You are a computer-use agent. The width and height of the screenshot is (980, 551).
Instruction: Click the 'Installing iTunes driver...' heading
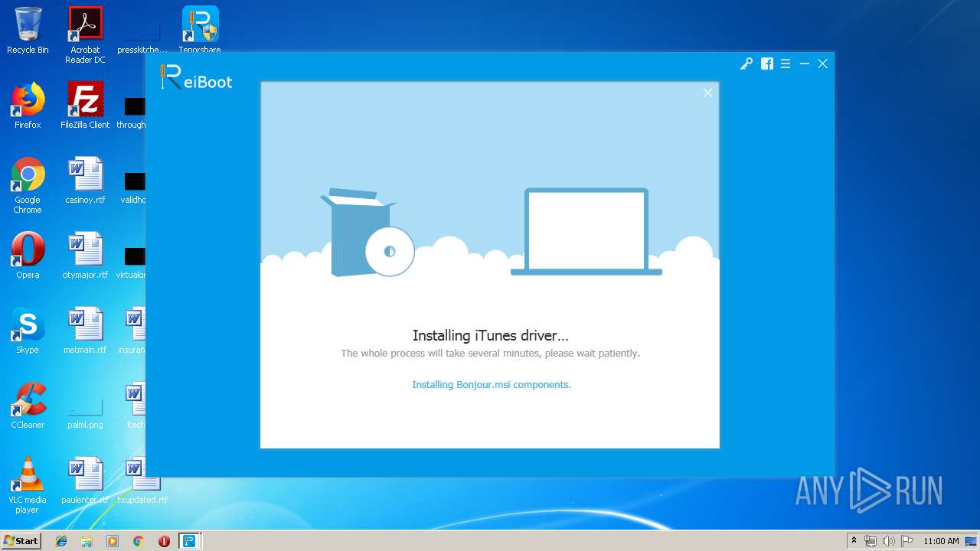click(x=491, y=335)
